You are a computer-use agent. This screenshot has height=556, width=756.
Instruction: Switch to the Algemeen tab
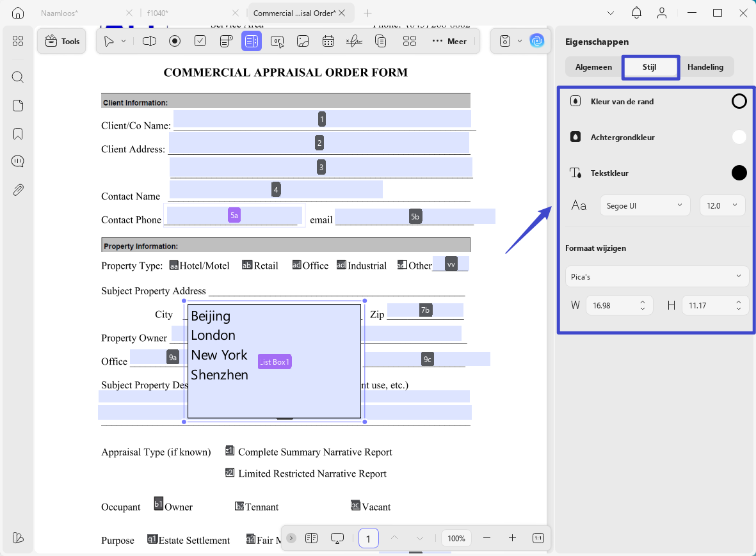click(593, 67)
